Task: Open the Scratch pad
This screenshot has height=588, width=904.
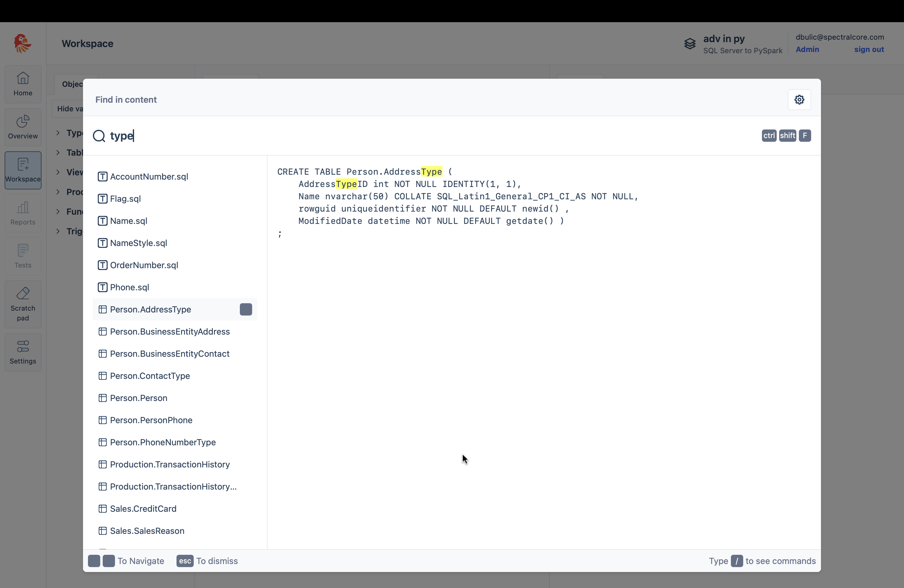Action: point(23,304)
